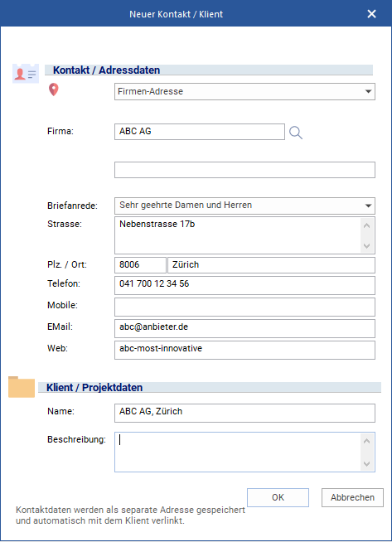Click the Beschreibung label

tap(76, 440)
